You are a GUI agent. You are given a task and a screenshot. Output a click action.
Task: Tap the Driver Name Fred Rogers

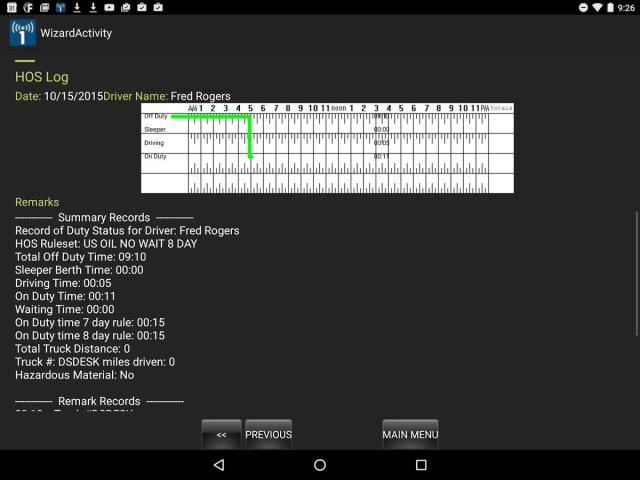click(x=200, y=96)
